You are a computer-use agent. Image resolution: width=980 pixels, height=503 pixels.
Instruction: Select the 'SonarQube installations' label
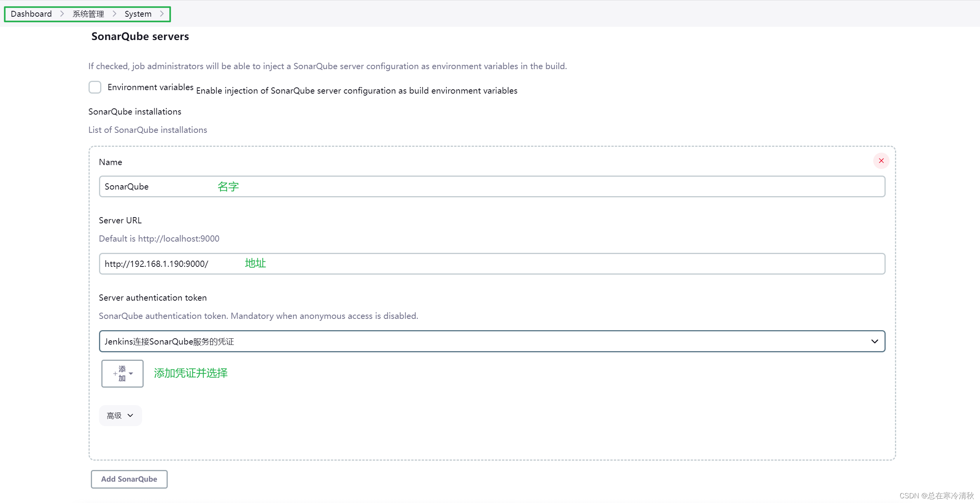[135, 112]
